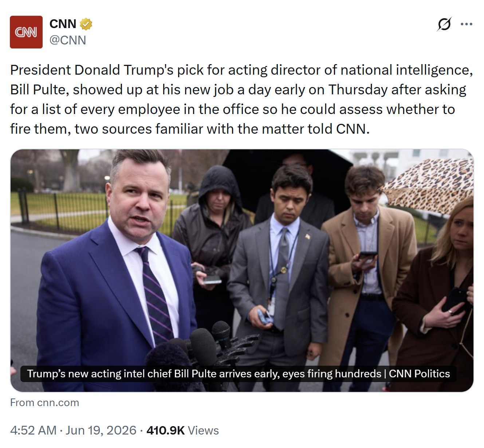Viewport: 484px width, 448px height.
Task: Open the @CNN handle link
Action: click(x=68, y=40)
